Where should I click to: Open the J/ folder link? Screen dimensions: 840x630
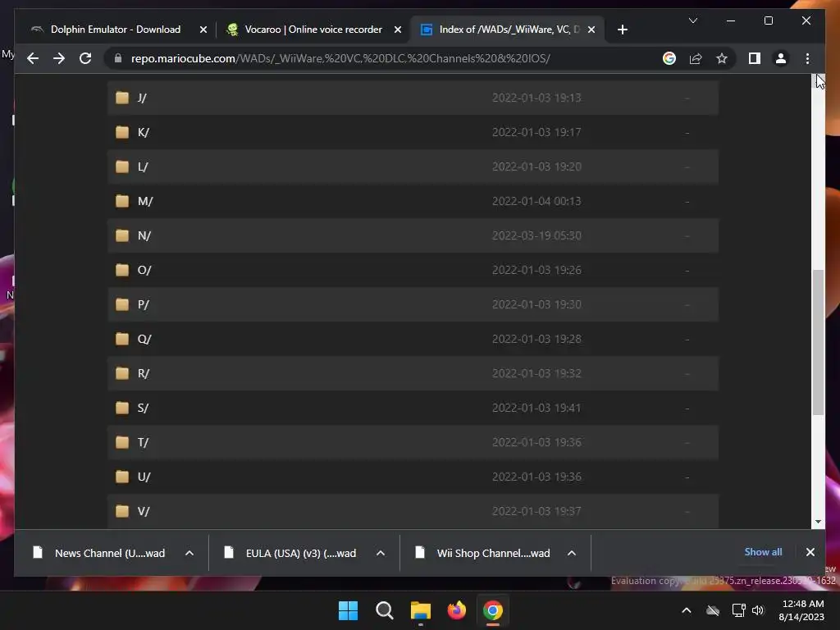point(142,98)
